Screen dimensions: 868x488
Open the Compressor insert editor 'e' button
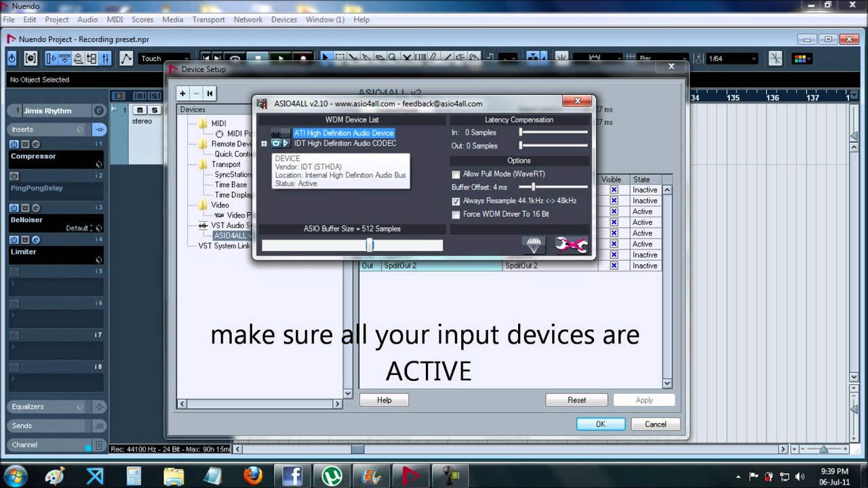pos(36,144)
